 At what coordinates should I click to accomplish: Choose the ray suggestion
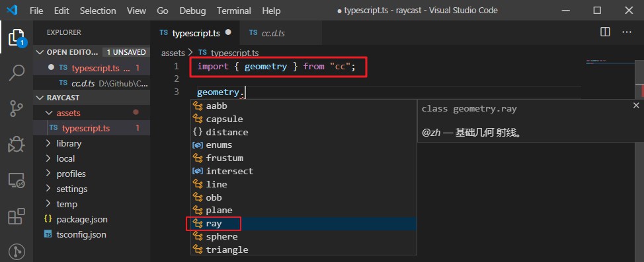pos(303,224)
